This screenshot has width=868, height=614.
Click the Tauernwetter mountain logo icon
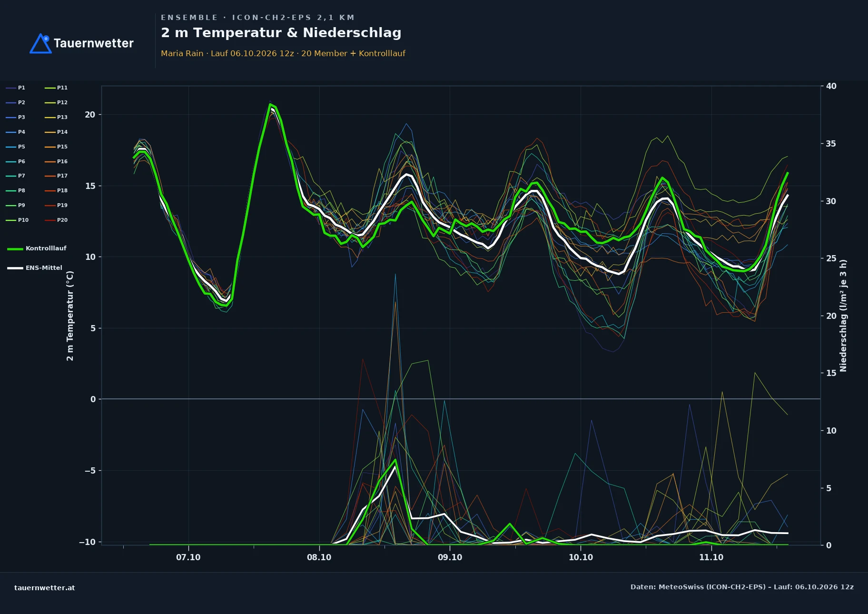click(x=40, y=43)
